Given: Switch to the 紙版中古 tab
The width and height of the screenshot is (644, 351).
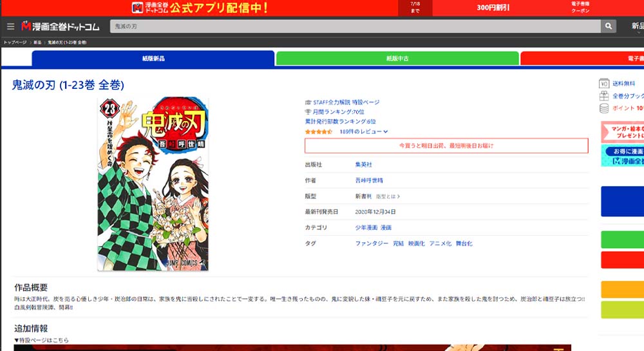Looking at the screenshot, I should click(x=397, y=59).
